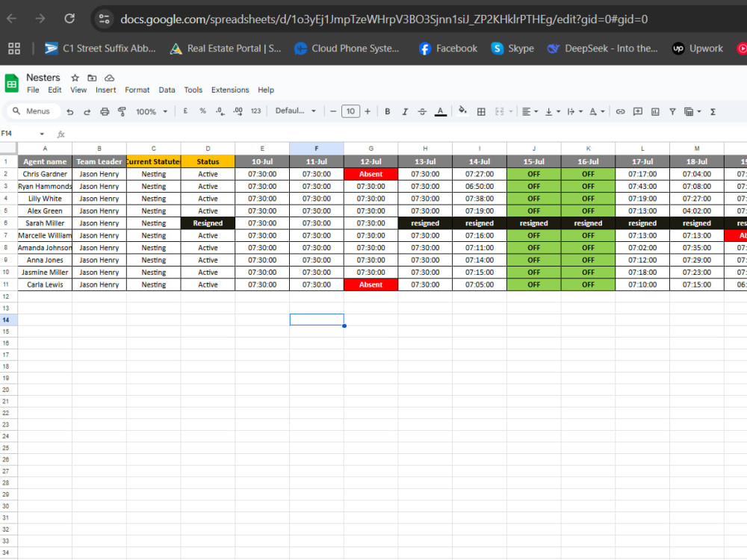Select the Resigned status cell for Sarah Miller
This screenshot has width=747, height=560.
pos(208,223)
